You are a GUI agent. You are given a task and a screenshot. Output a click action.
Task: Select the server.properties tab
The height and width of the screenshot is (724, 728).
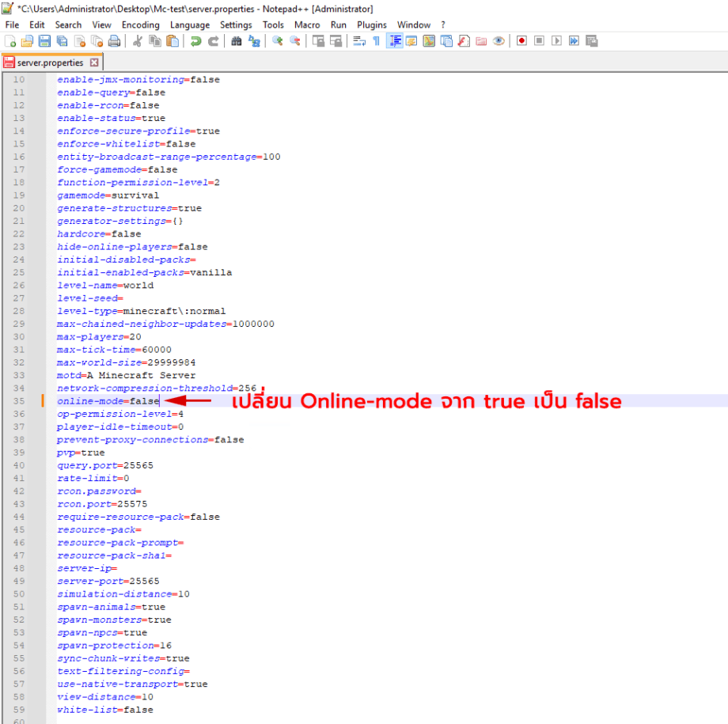coord(47,62)
